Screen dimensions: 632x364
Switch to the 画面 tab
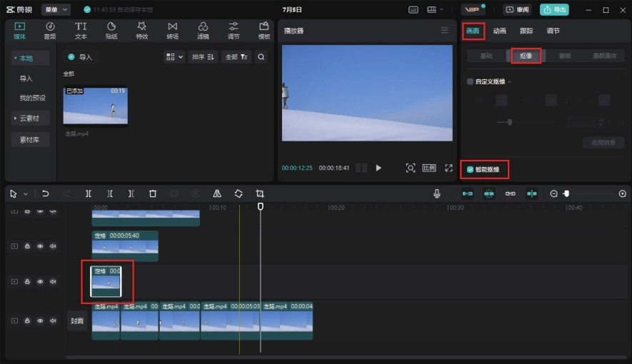[x=473, y=31]
